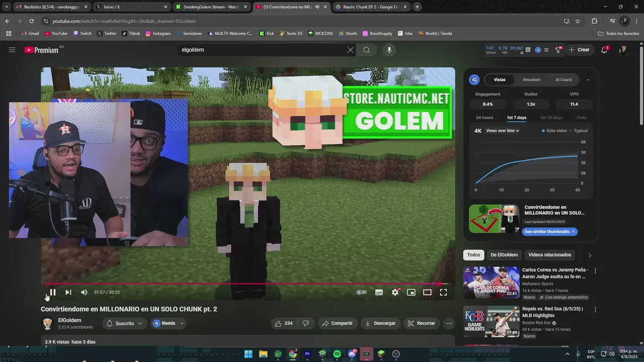Viewport: 644px width, 362px height.
Task: Open Spotify from the taskbar
Action: (x=337, y=354)
